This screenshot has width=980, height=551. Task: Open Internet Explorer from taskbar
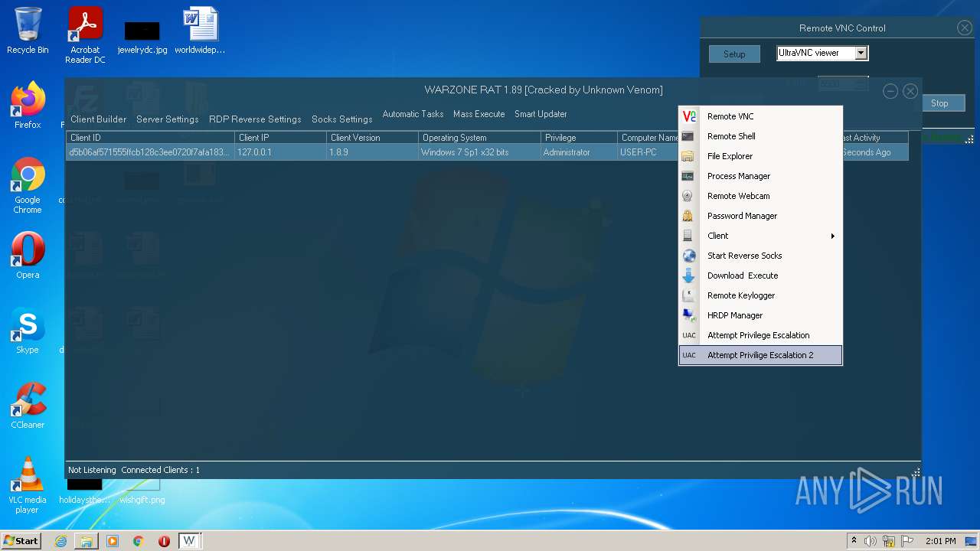pos(60,541)
